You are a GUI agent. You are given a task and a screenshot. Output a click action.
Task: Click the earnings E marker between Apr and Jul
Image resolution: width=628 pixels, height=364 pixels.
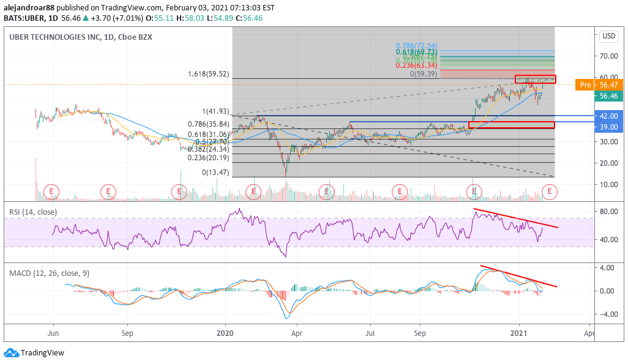[x=326, y=192]
